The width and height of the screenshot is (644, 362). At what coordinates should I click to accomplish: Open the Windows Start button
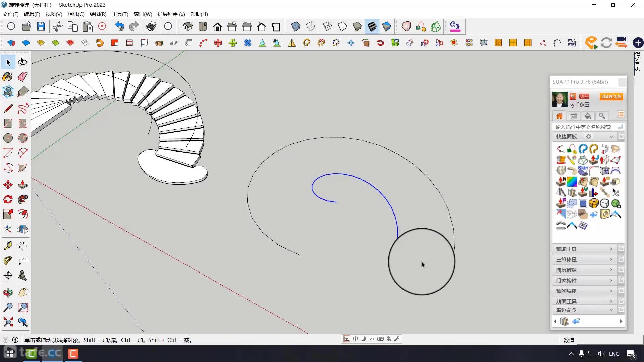(10, 353)
